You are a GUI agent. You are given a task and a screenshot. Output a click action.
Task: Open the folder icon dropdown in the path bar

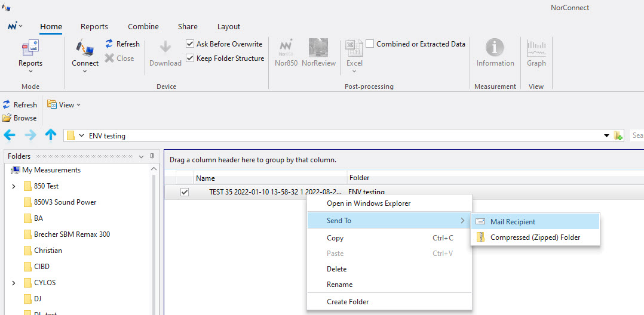(81, 136)
